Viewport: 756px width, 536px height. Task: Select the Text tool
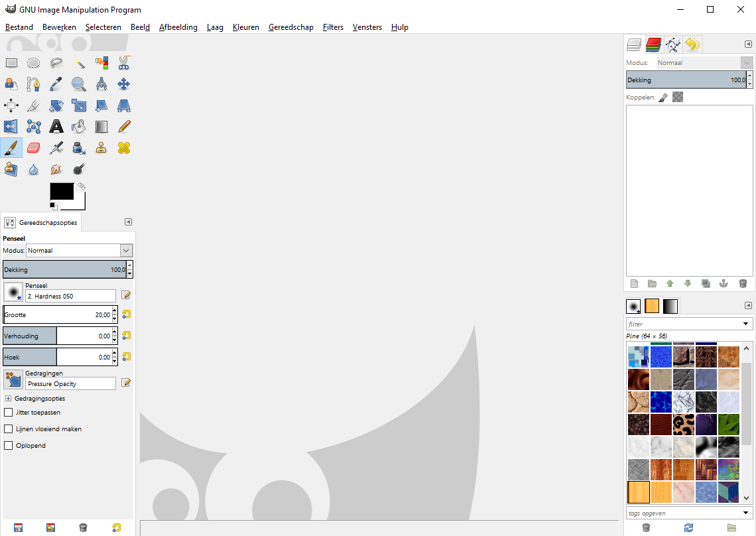coord(56,126)
